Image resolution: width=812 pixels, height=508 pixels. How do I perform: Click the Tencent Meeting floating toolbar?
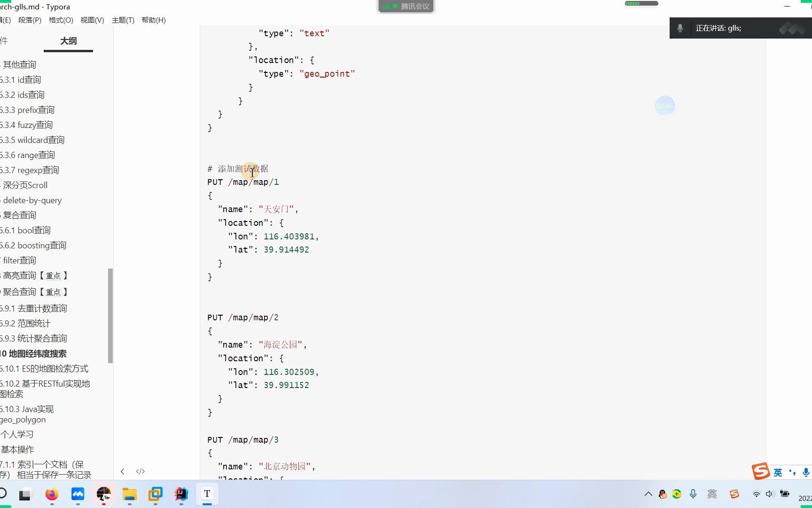406,6
